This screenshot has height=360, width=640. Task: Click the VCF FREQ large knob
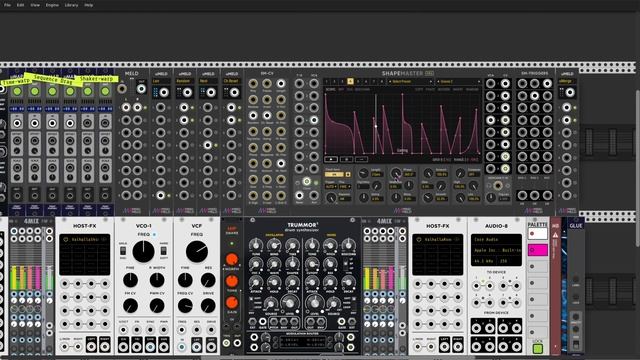point(197,251)
